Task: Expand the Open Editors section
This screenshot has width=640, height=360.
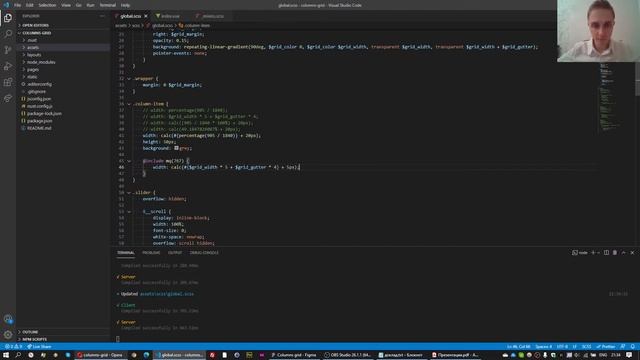Action: click(63, 25)
